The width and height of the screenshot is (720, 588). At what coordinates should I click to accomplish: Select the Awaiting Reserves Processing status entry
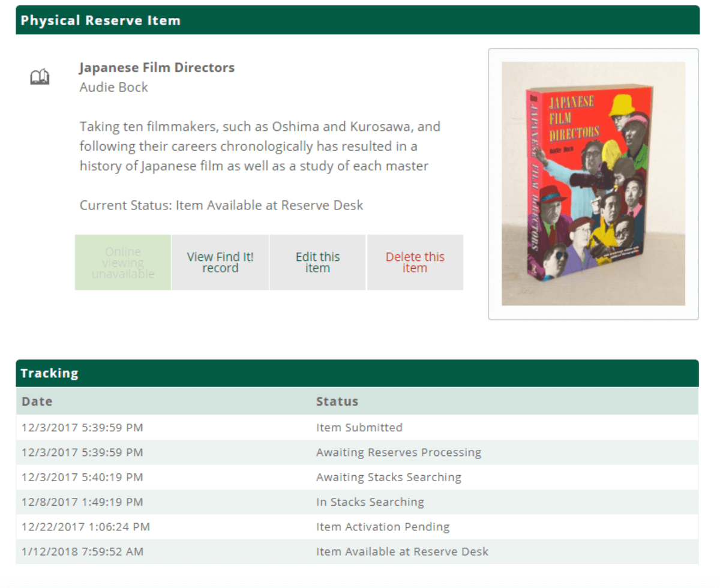tap(398, 452)
